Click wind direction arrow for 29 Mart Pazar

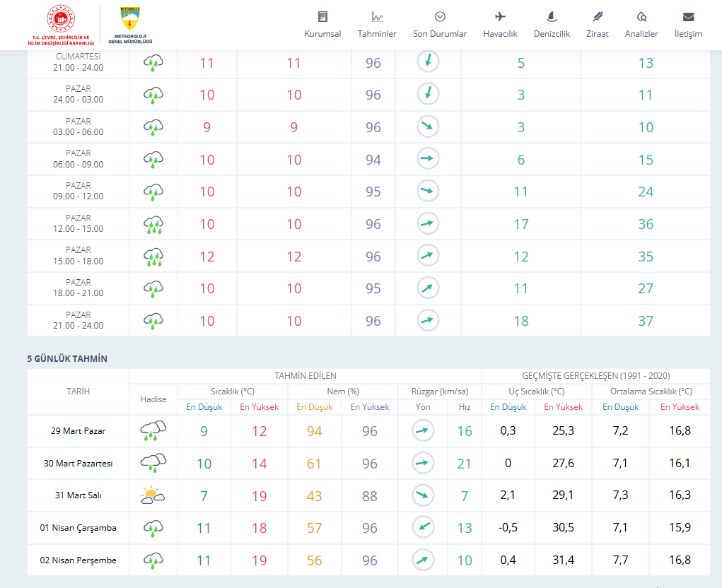click(x=424, y=430)
